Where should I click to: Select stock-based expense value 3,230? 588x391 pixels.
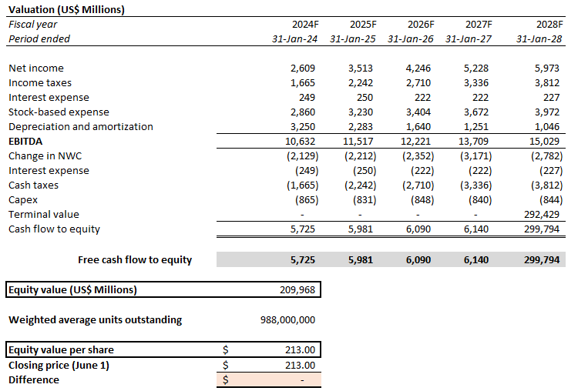coord(361,112)
